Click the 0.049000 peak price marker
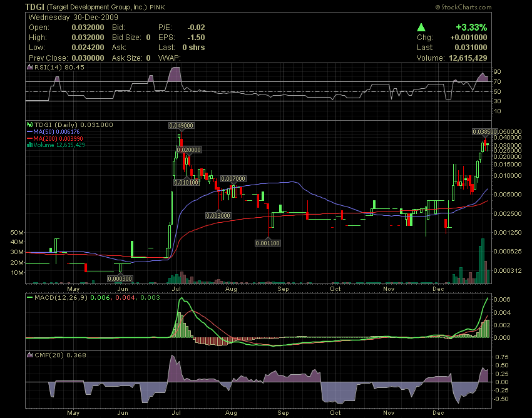 coord(181,126)
